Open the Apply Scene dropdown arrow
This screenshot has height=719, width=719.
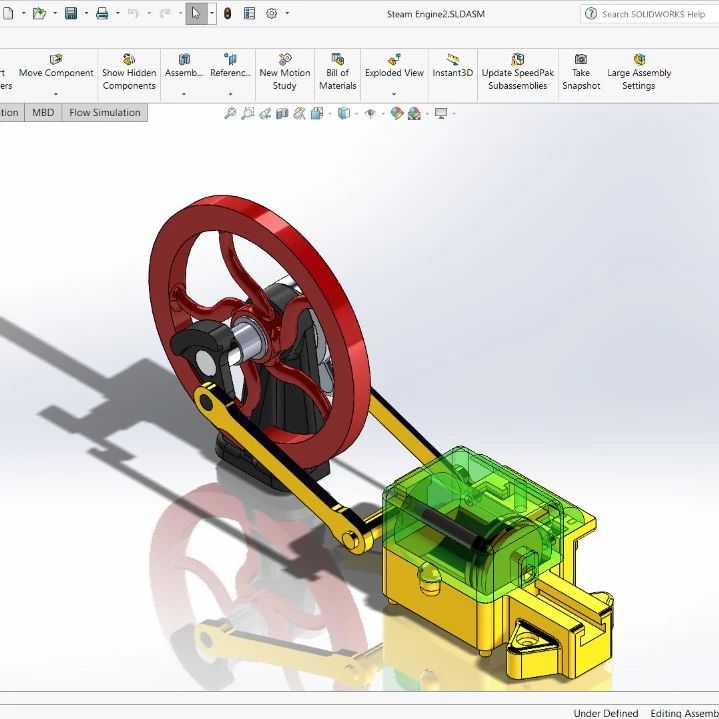pyautogui.click(x=427, y=114)
